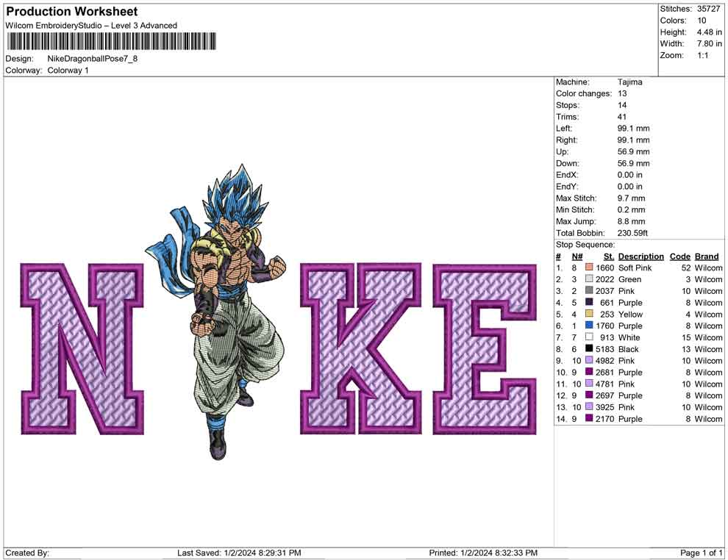Viewport: 728px width, 560px height.
Task: Click the Production Worksheet title
Action: click(72, 12)
